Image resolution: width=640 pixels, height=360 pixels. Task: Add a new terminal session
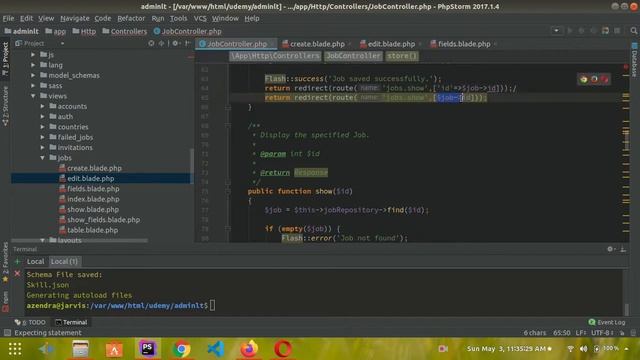[17, 261]
